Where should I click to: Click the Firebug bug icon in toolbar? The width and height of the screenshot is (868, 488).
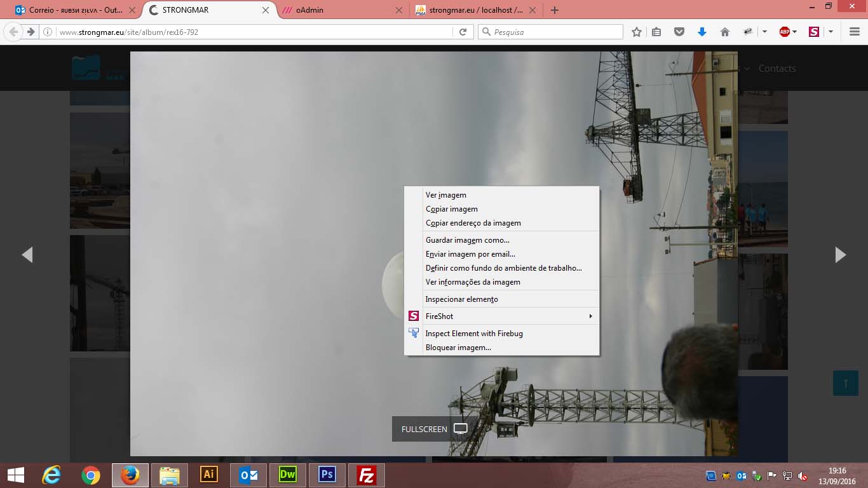[748, 32]
